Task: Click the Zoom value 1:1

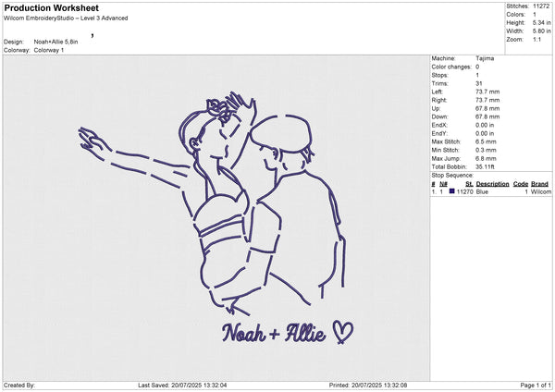Action: point(536,39)
